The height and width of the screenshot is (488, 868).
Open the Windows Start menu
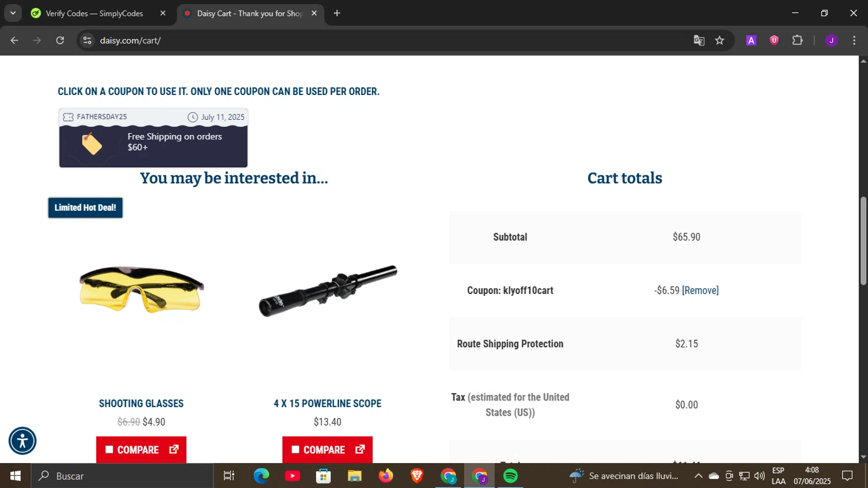pos(16,476)
